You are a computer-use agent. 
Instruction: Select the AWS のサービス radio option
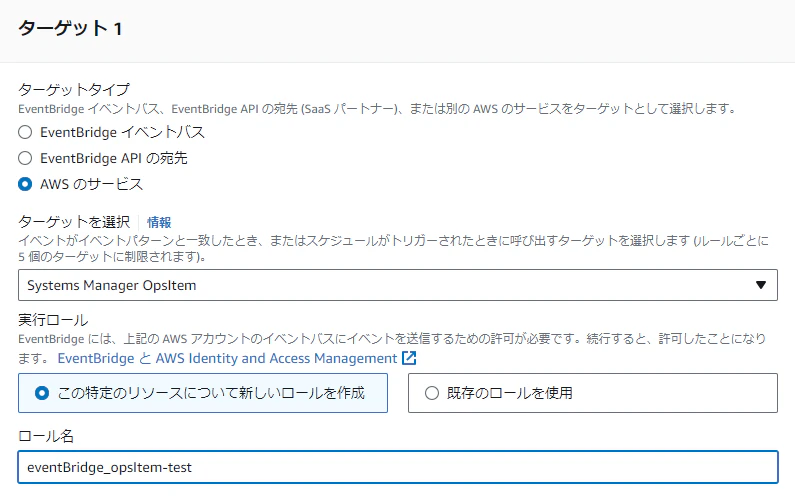(x=25, y=184)
